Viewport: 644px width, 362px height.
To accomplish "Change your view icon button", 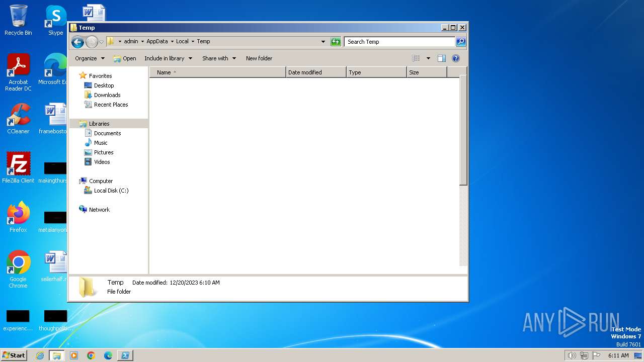I will click(416, 58).
